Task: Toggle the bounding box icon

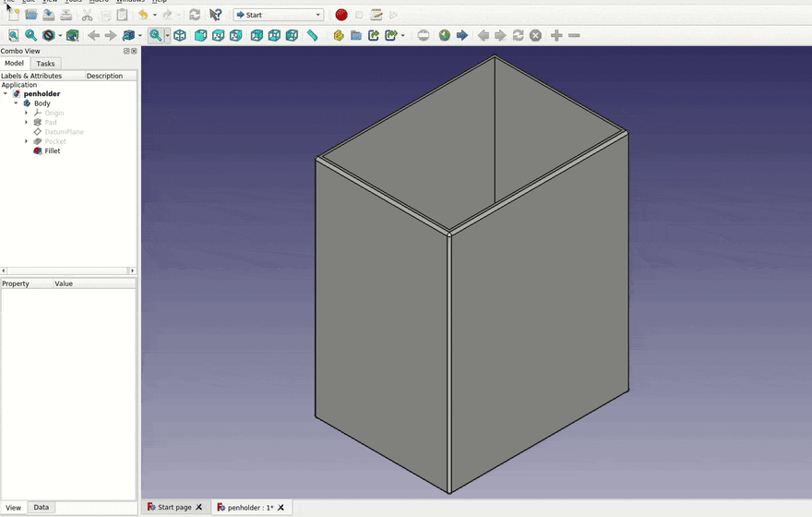Action: pyautogui.click(x=73, y=35)
